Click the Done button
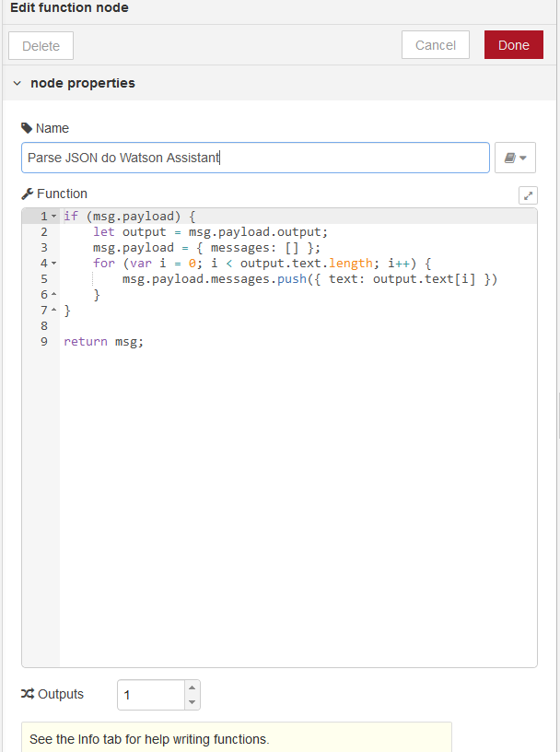This screenshot has width=560, height=752. (514, 45)
